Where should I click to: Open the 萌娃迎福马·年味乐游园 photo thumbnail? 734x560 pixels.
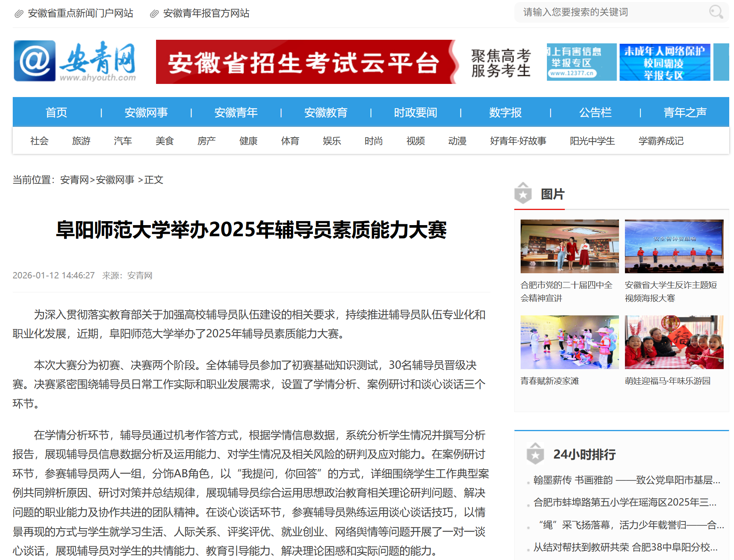[674, 342]
